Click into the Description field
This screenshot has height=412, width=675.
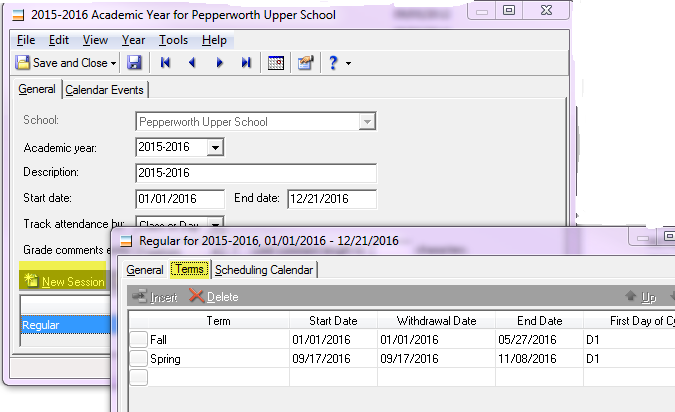[256, 173]
